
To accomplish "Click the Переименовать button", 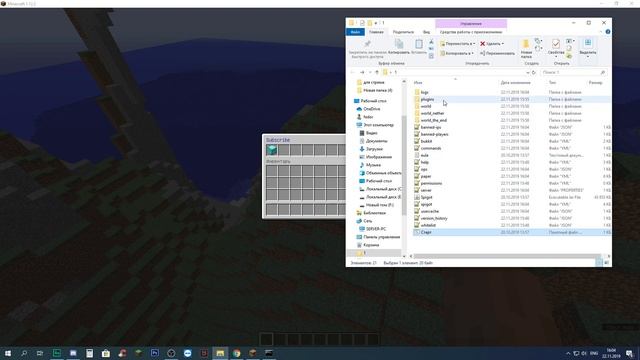I will (497, 53).
